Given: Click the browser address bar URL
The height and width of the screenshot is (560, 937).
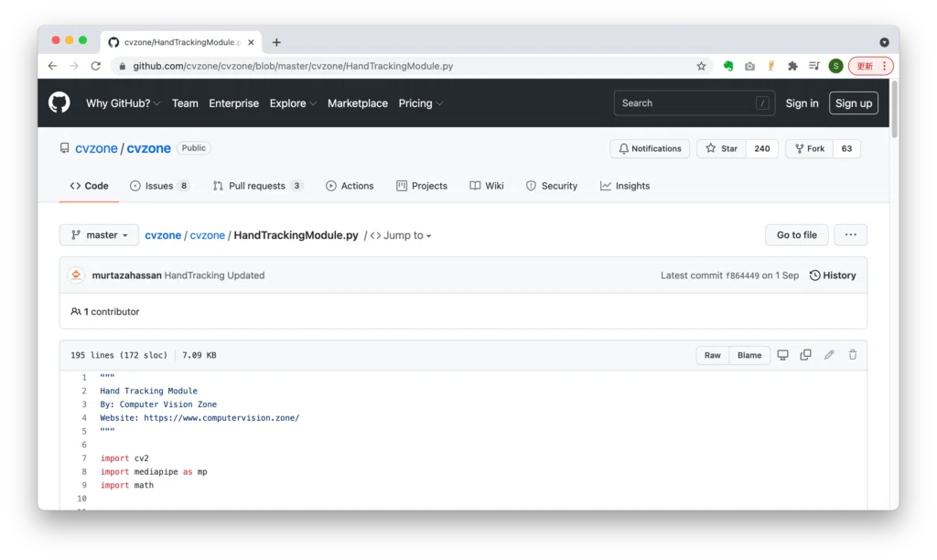Looking at the screenshot, I should click(293, 66).
